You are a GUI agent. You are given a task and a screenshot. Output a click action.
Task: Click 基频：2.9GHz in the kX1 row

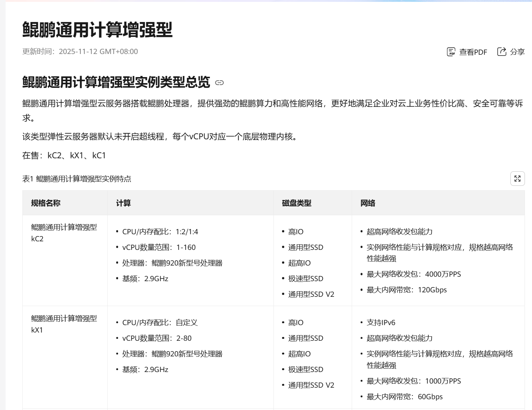point(145,369)
